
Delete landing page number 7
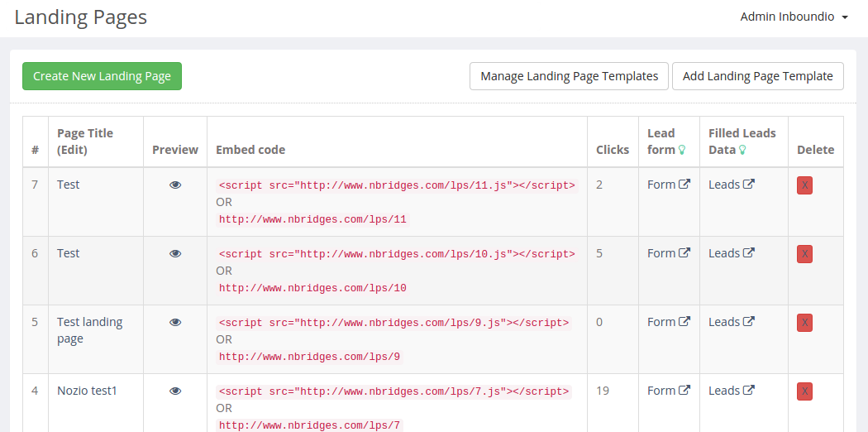coord(804,185)
